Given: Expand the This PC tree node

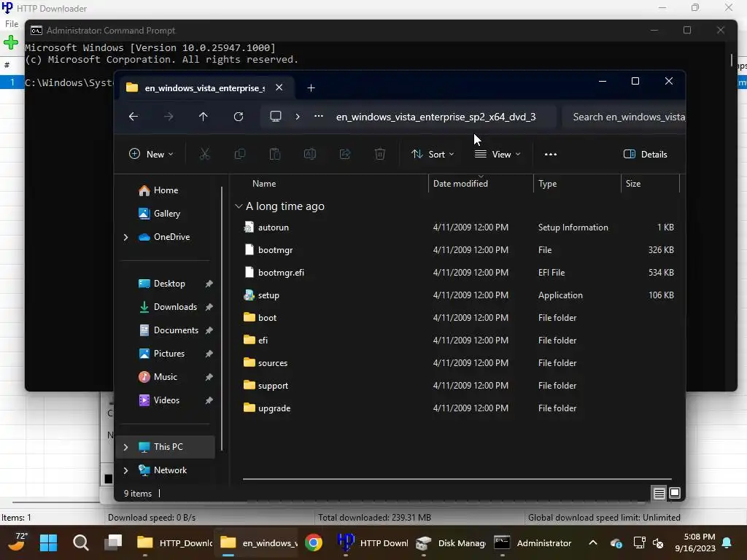Looking at the screenshot, I should point(125,447).
